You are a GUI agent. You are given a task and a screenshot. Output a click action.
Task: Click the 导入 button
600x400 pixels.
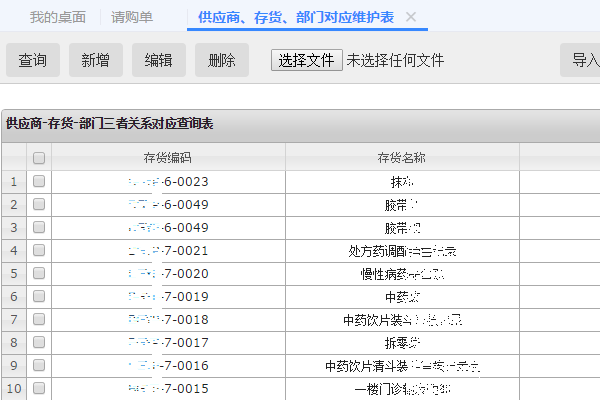pyautogui.click(x=584, y=60)
